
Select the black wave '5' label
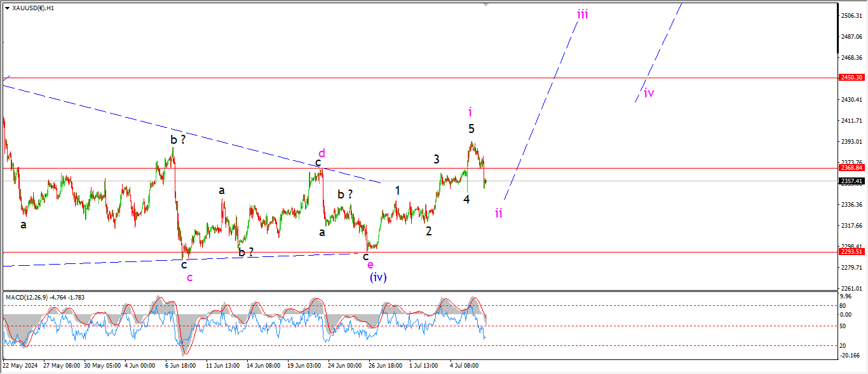(x=471, y=128)
